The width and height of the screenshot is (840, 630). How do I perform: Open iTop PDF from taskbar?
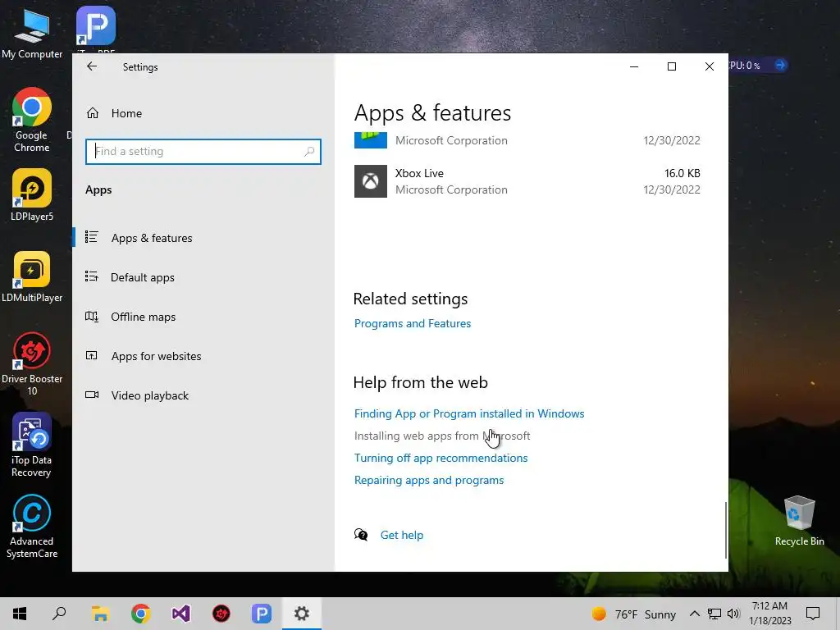[x=262, y=614]
